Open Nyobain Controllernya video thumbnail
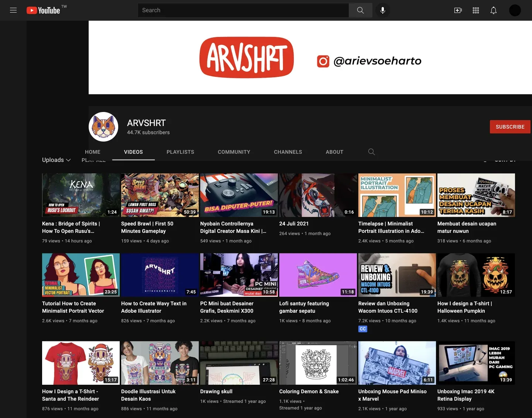The width and height of the screenshot is (532, 418). pyautogui.click(x=239, y=195)
